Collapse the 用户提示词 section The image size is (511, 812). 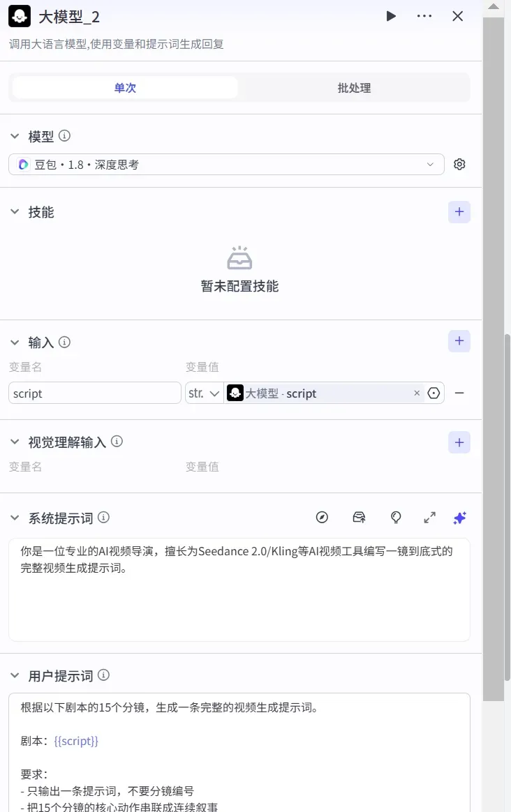[15, 676]
